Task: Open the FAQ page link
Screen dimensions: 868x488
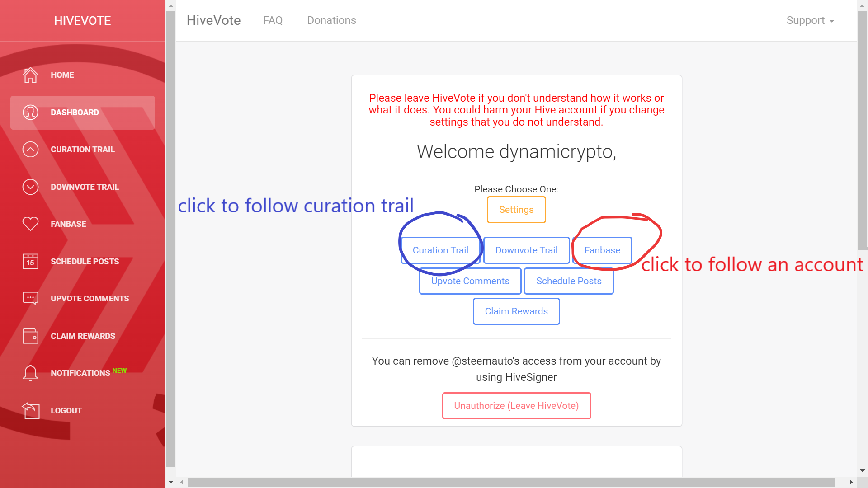Action: (x=273, y=20)
